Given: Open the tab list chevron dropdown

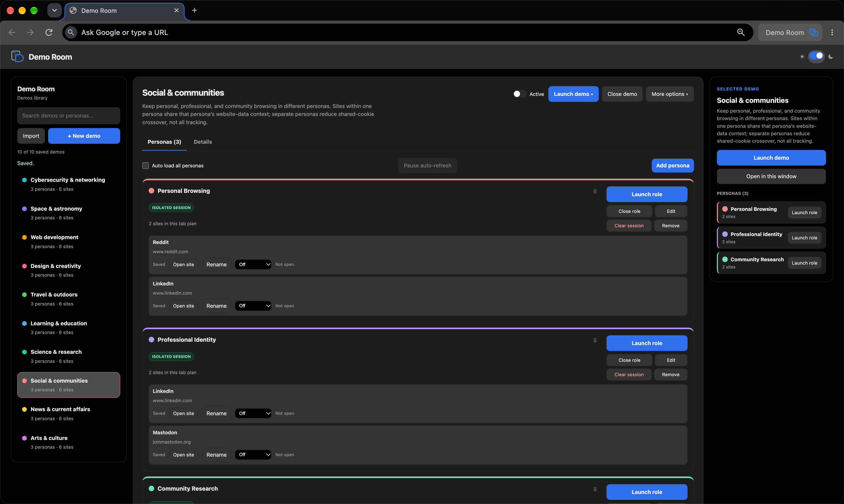Looking at the screenshot, I should pyautogui.click(x=54, y=11).
